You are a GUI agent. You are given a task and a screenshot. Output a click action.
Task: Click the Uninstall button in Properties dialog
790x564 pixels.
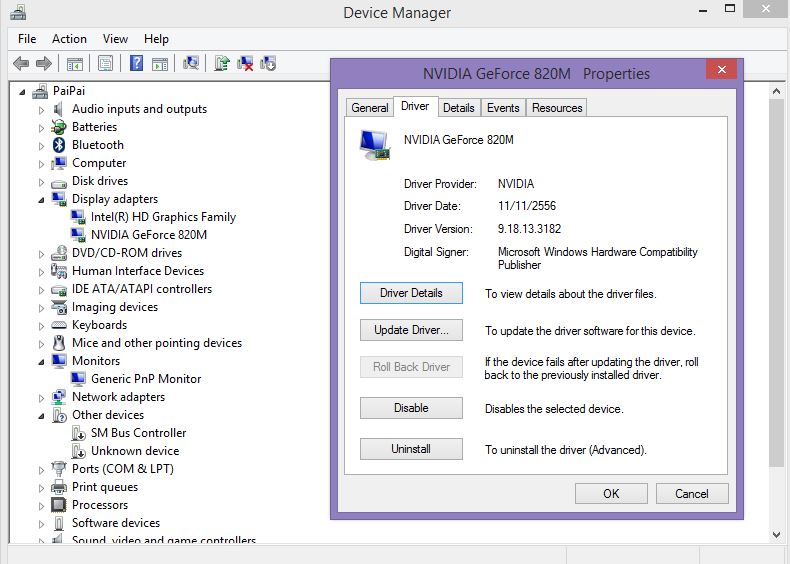pos(411,449)
